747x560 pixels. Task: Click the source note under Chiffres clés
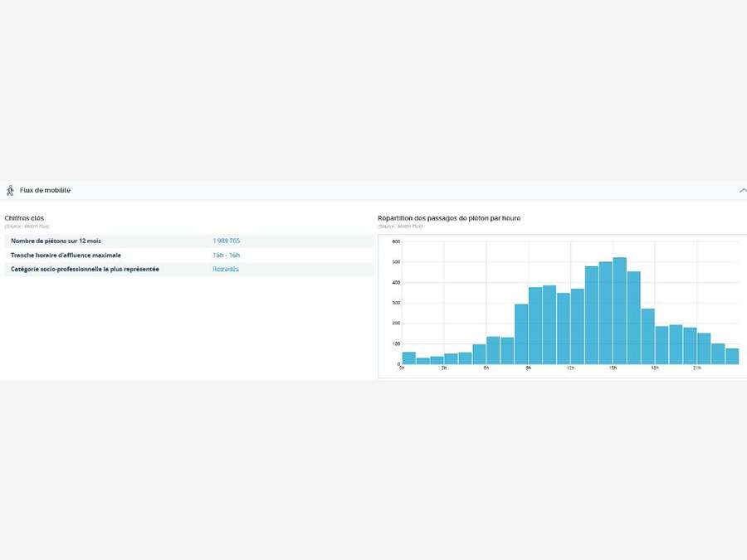coord(27,226)
